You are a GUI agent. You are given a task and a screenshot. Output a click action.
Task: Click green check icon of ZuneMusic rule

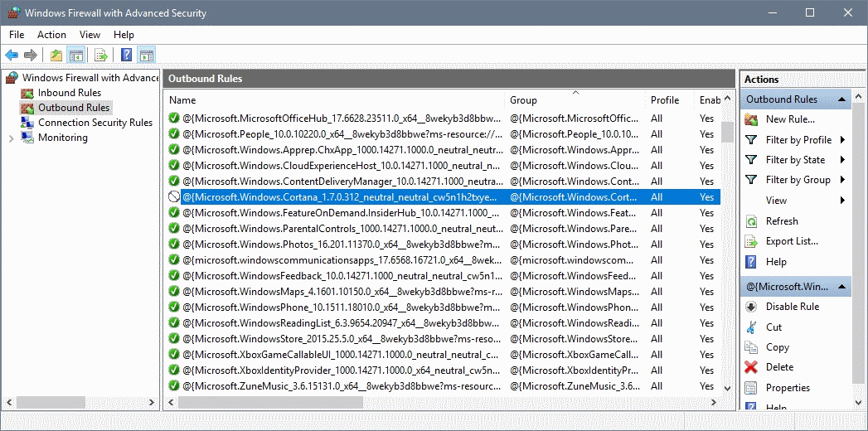pos(174,385)
